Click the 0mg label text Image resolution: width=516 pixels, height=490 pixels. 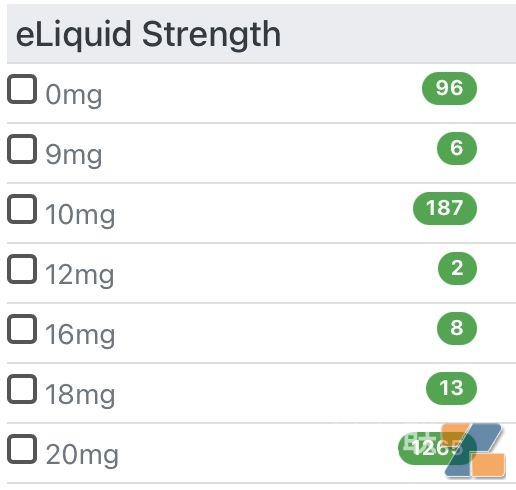(74, 95)
